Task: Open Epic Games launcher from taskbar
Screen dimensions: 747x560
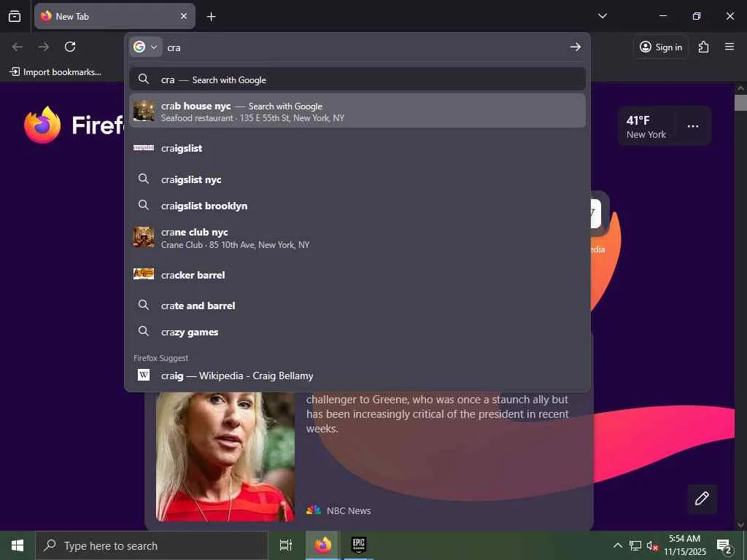Action: pos(358,545)
